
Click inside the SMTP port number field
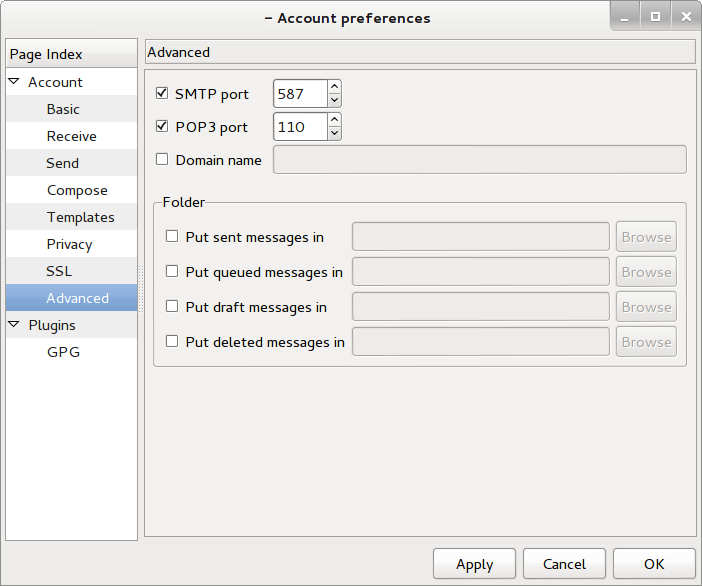click(299, 94)
